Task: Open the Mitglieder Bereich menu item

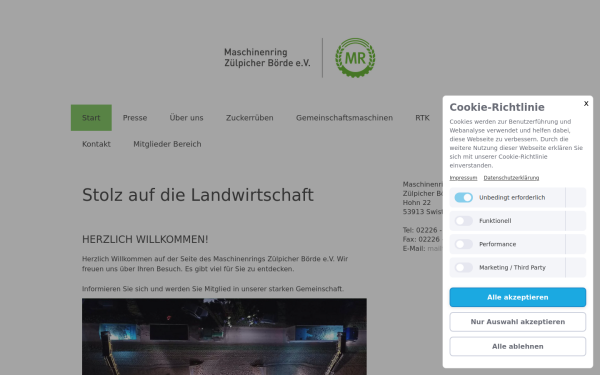Action: 167,144
